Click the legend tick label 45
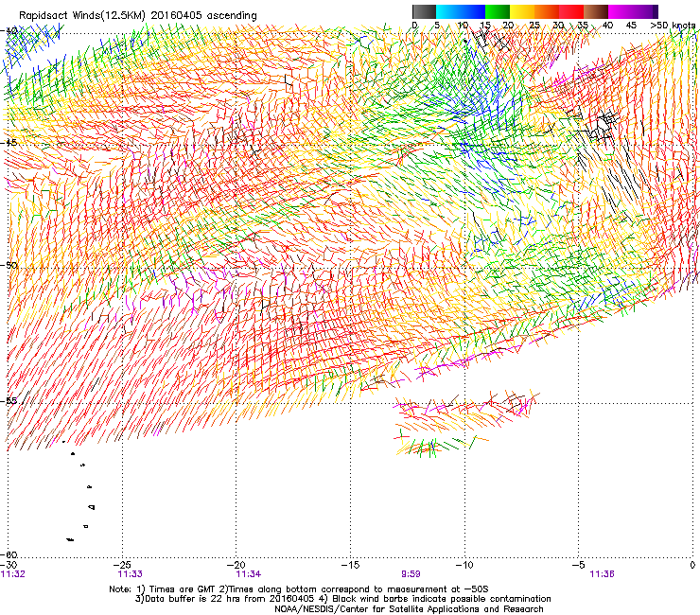This screenshot has height=615, width=700. tap(631, 26)
